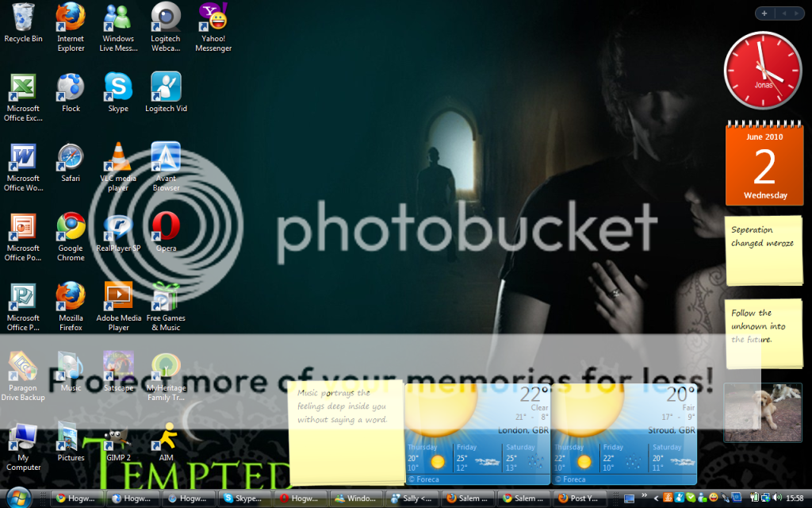Click the Yahoo smiley tray icon

coord(713,498)
